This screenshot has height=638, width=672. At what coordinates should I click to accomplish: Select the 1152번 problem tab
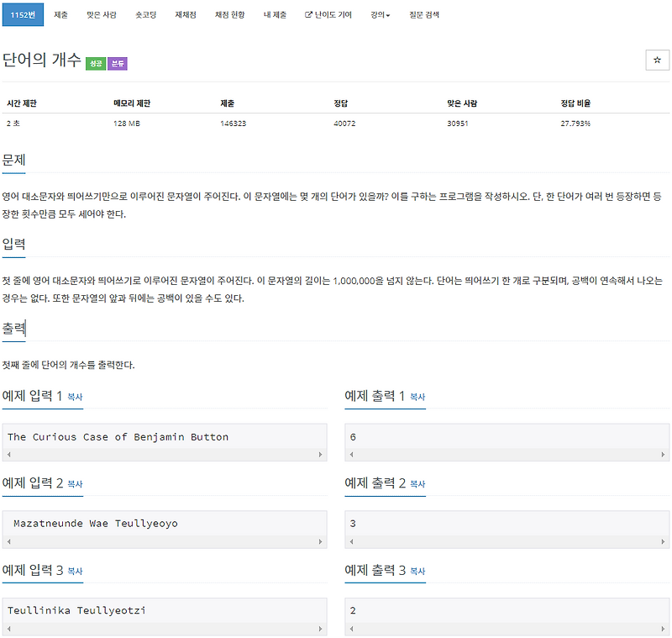tap(24, 14)
